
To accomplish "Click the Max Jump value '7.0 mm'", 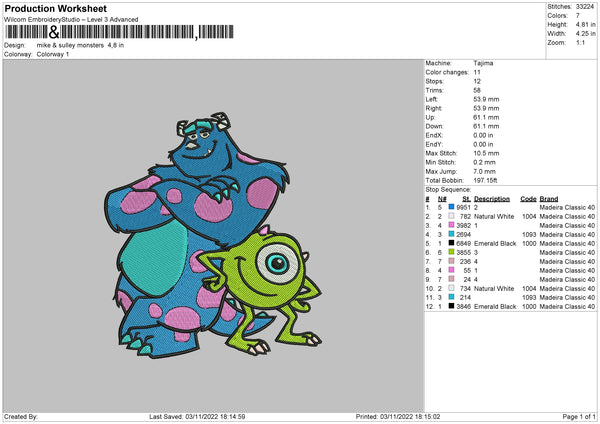I will 485,171.
